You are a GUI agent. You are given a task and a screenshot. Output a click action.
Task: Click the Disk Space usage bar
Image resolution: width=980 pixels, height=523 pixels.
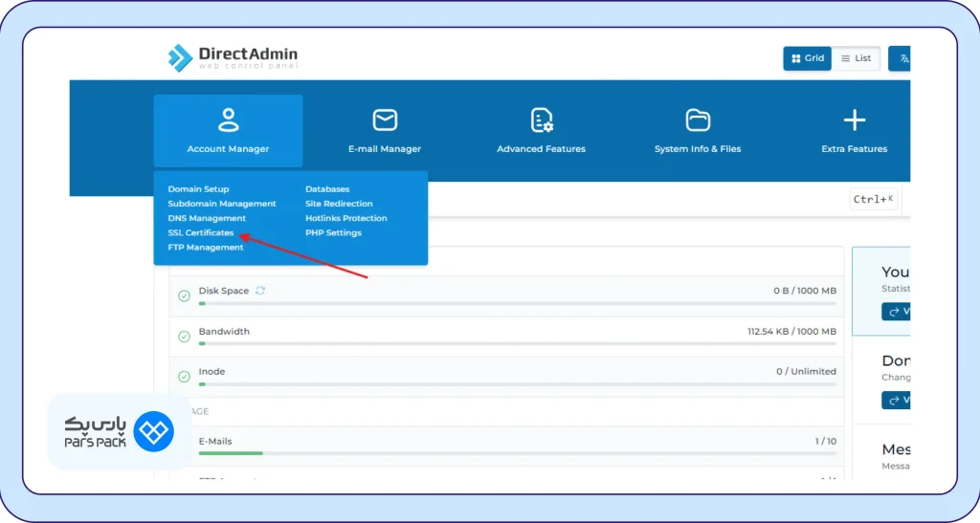coord(518,303)
